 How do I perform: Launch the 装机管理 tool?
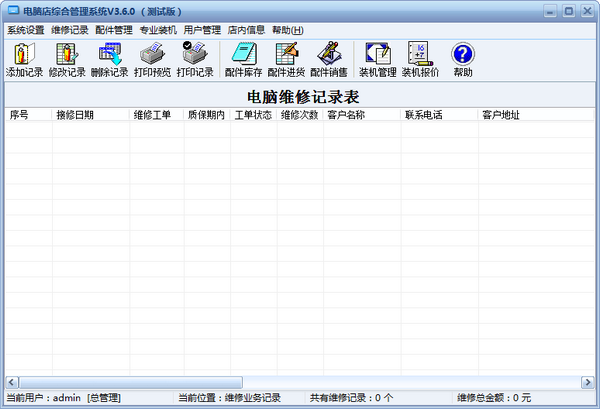click(x=378, y=59)
